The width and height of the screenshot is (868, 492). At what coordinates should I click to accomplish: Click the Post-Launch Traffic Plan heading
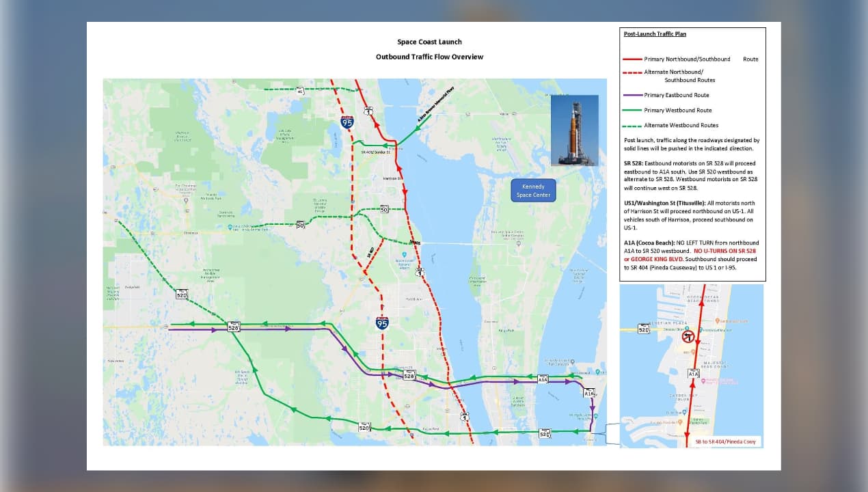pyautogui.click(x=655, y=34)
